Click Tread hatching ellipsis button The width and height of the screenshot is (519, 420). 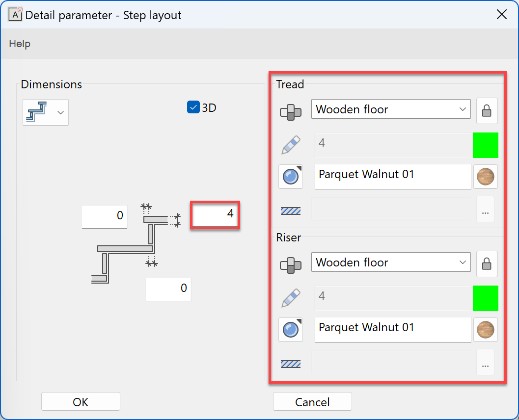coord(485,210)
